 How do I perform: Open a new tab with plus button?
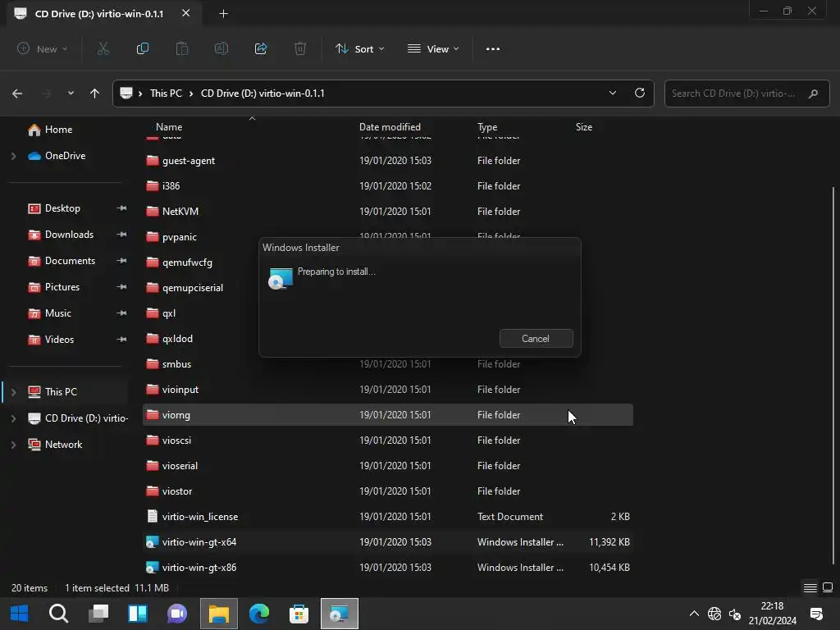pos(223,14)
